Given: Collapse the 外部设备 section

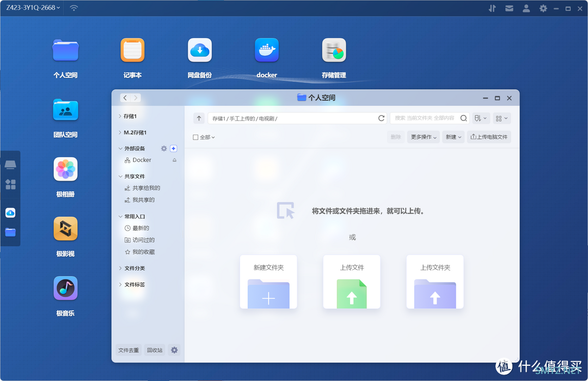Looking at the screenshot, I should pos(120,149).
